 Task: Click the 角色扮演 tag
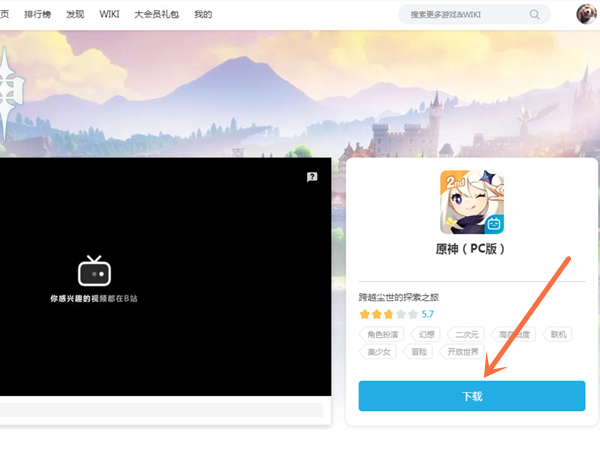(x=383, y=334)
